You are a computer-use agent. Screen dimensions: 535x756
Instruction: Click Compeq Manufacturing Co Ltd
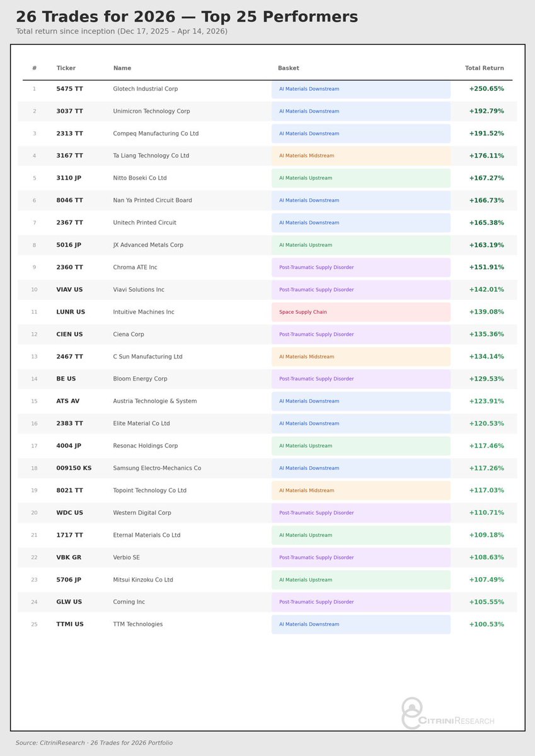click(156, 134)
